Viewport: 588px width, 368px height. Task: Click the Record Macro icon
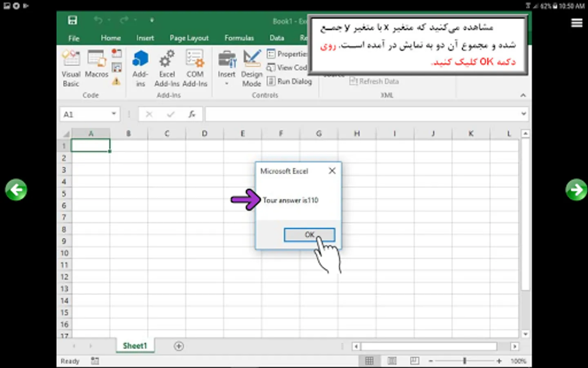click(x=117, y=53)
